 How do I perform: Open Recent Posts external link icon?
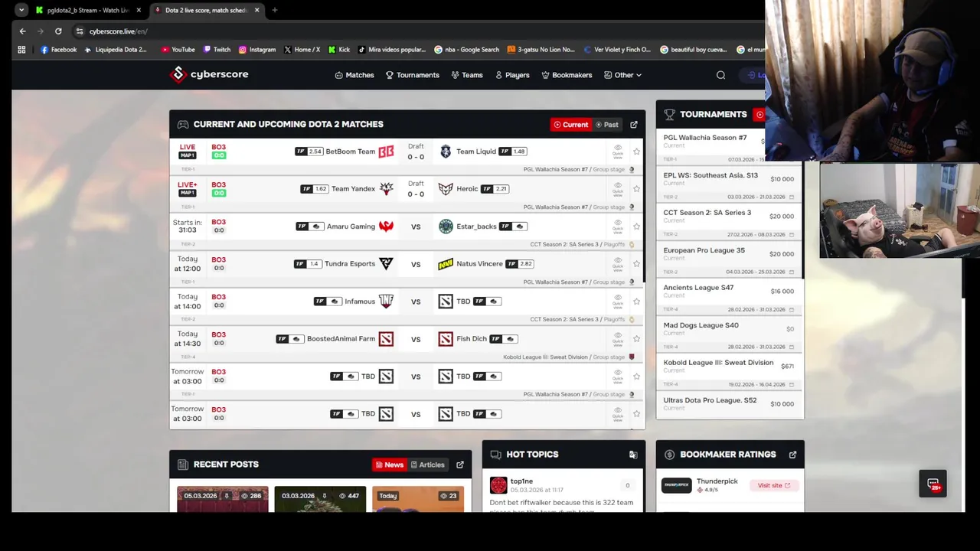(460, 465)
